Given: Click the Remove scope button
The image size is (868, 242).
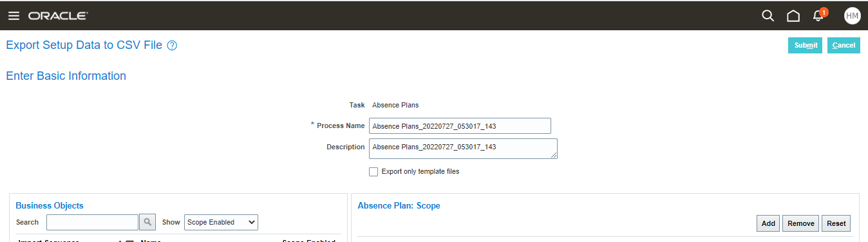Looking at the screenshot, I should pos(800,223).
